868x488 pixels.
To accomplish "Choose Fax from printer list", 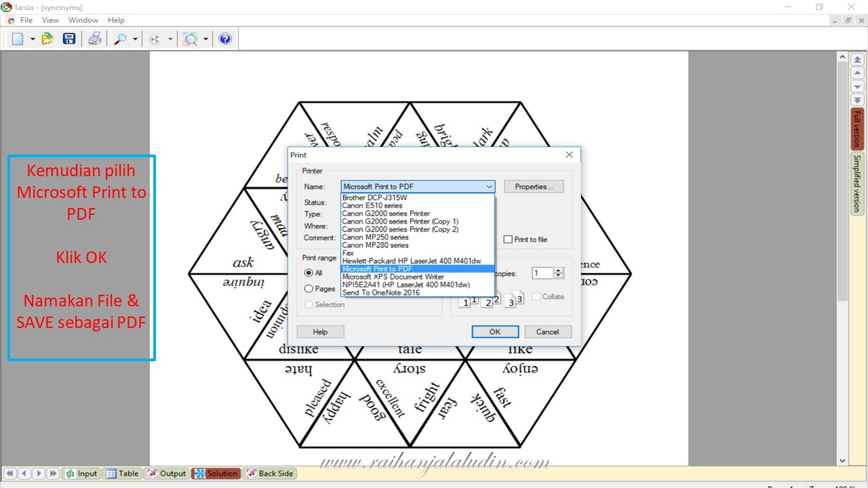I will click(x=418, y=253).
